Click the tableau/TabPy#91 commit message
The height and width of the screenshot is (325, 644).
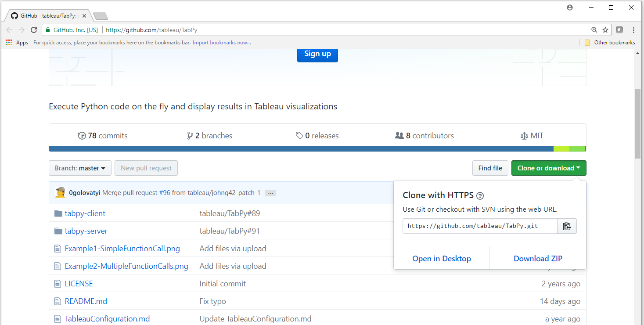230,231
